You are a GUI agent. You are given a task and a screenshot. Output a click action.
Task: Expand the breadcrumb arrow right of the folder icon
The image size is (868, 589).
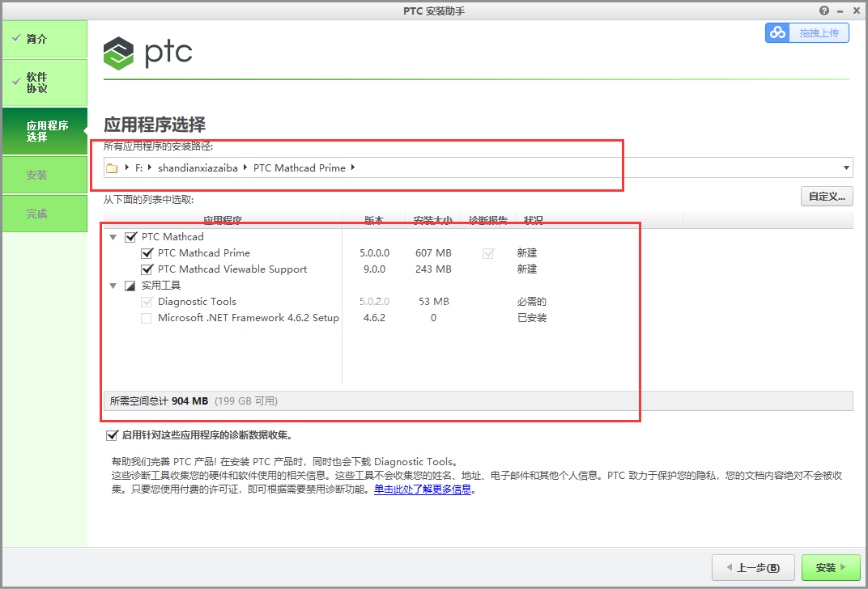[x=127, y=167]
